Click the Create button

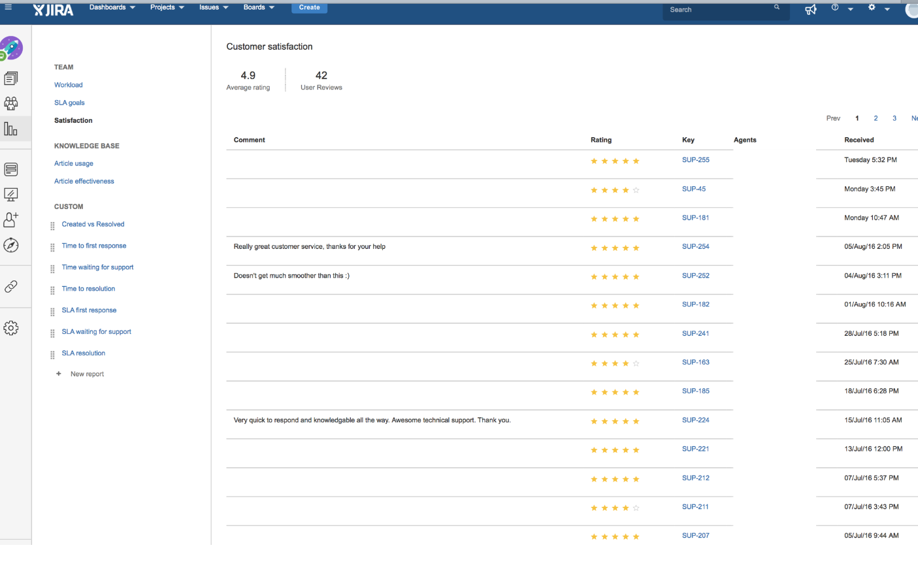(x=309, y=8)
